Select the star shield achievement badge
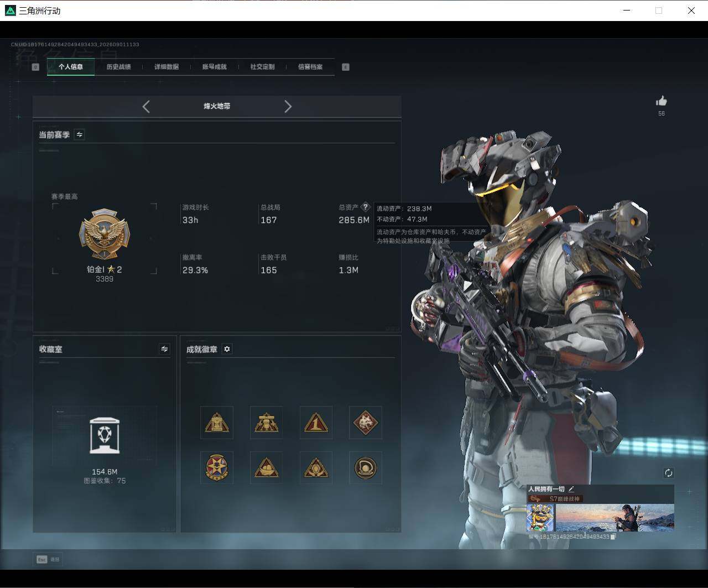This screenshot has height=588, width=708. coord(217,468)
